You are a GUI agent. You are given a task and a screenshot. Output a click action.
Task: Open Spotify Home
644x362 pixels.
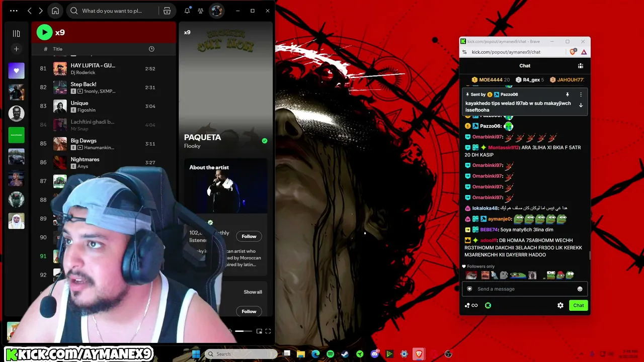[55, 11]
